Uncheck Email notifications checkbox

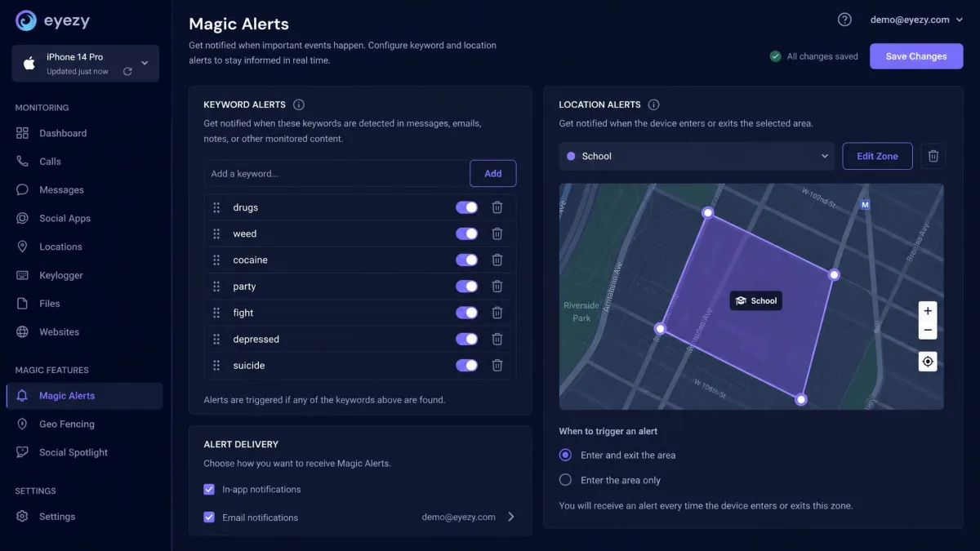tap(209, 517)
